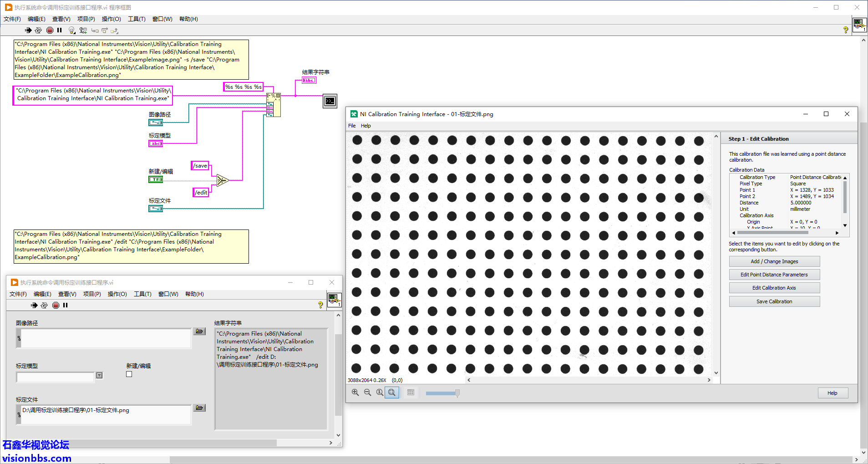
Task: Click the Run arrow in block diagram toolbar
Action: 28,31
